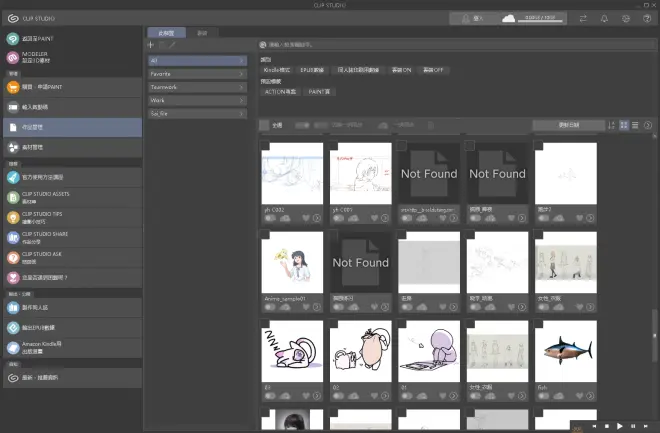
Task: Open CLIP STUDIO TIPS lightbulb item
Action: (x=72, y=218)
